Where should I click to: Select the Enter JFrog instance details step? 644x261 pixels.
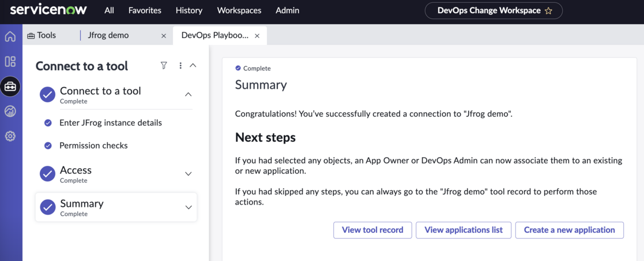pos(111,123)
